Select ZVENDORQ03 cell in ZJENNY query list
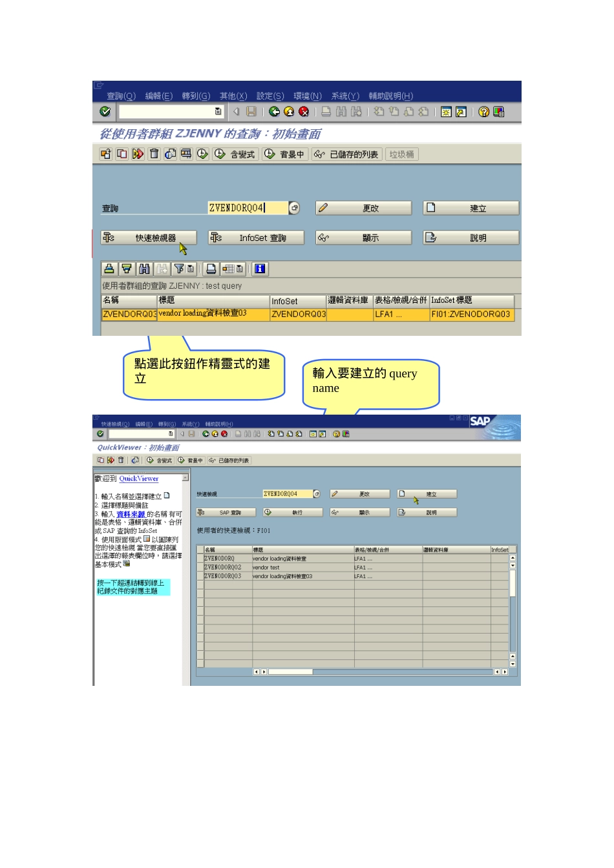The width and height of the screenshot is (614, 868). [x=129, y=314]
